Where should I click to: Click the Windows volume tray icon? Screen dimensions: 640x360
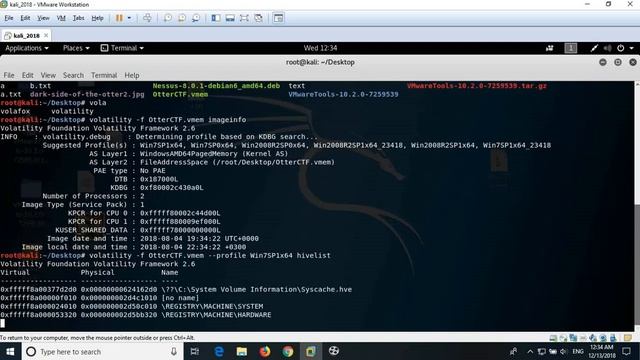564,351
